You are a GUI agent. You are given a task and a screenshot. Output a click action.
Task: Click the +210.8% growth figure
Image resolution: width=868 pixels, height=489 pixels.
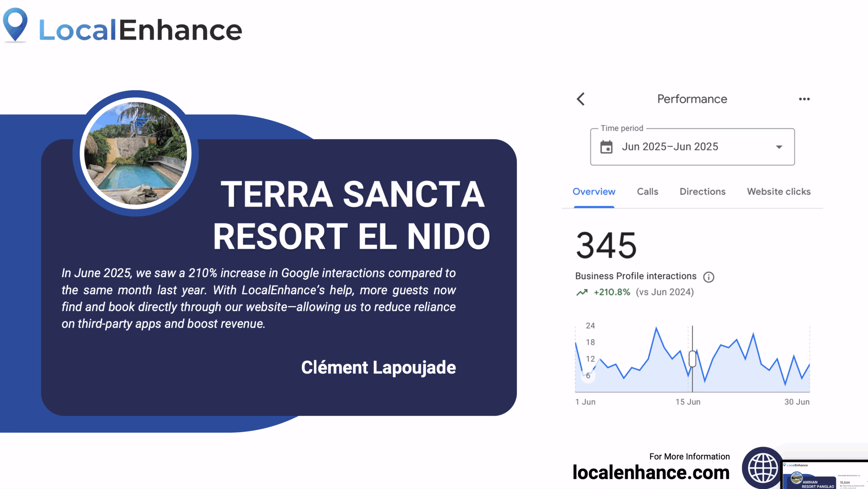tap(611, 292)
